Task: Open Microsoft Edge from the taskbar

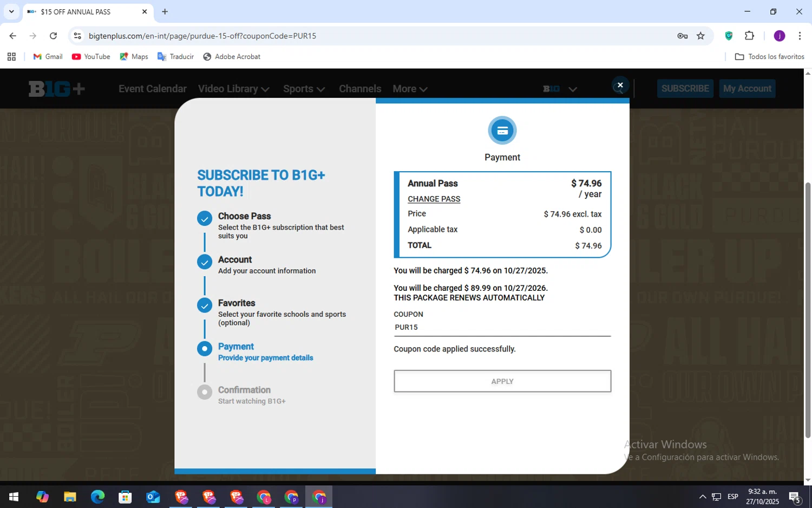Action: pos(97,497)
